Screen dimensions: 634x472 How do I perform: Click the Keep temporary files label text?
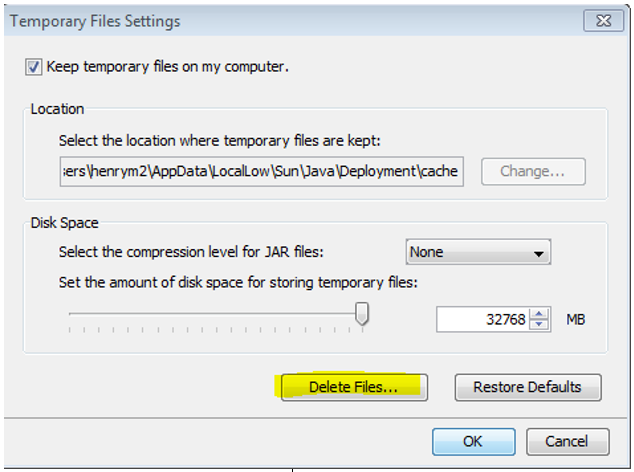[167, 67]
